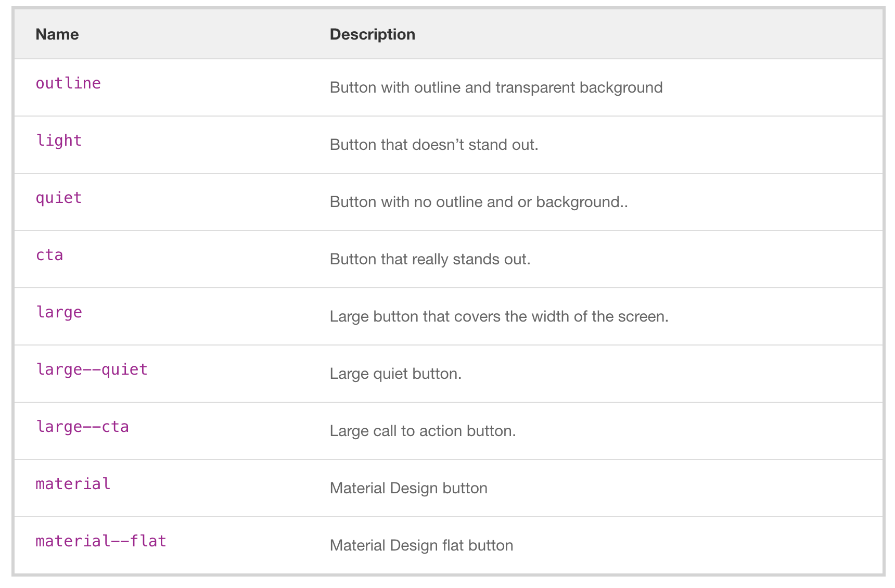Click "Button that doesn't stand out" text
The image size is (895, 588).
433,145
